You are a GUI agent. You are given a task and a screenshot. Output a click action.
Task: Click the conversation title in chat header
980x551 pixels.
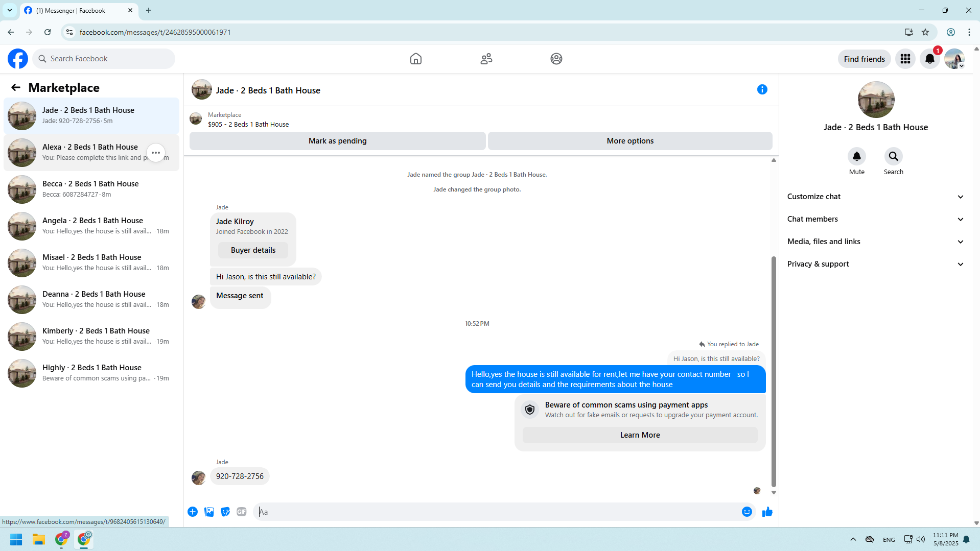point(268,90)
